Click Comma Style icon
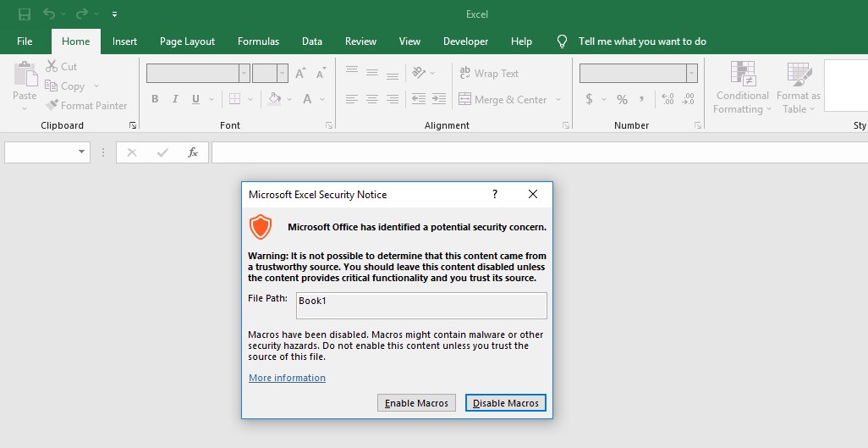The width and height of the screenshot is (868, 448). [x=641, y=99]
